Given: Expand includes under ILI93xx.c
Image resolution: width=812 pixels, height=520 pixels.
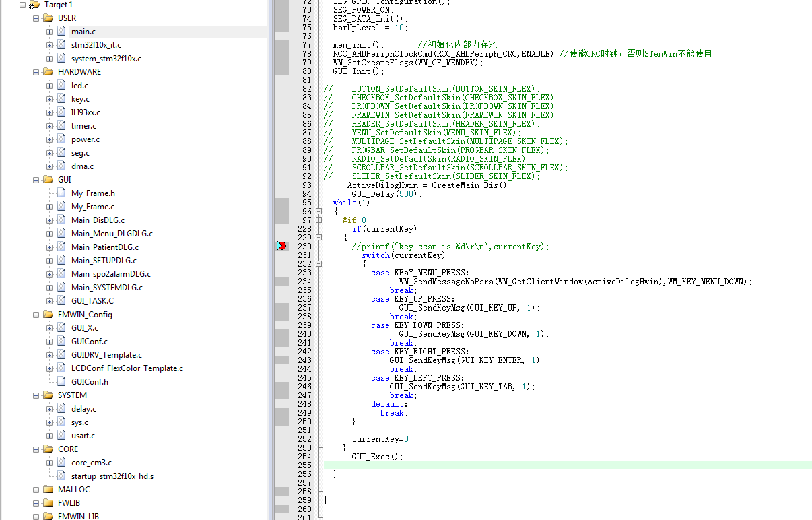Looking at the screenshot, I should click(50, 112).
